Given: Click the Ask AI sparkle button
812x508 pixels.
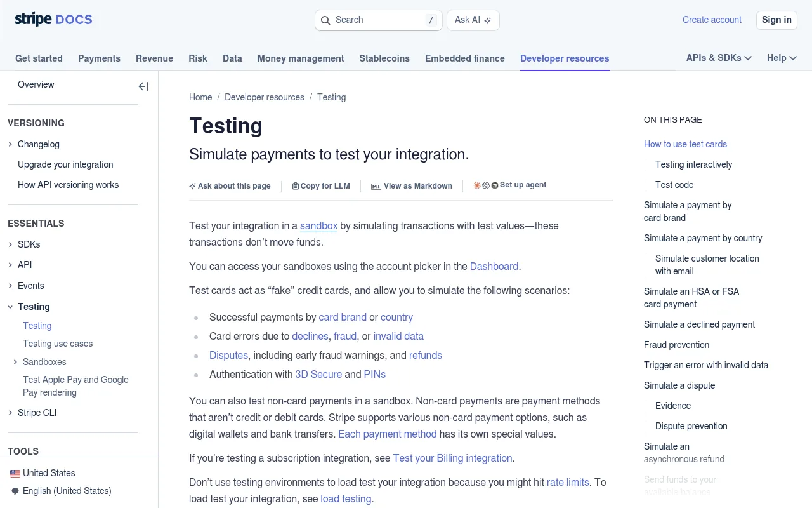Looking at the screenshot, I should click(x=473, y=20).
